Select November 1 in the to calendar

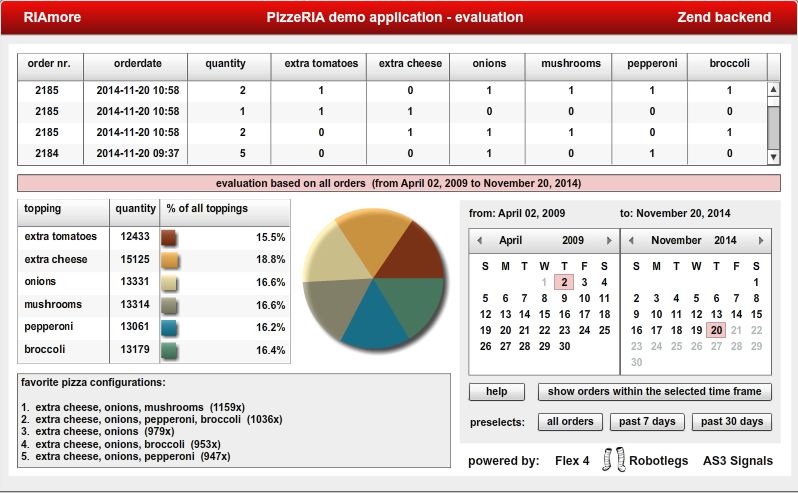(x=756, y=282)
